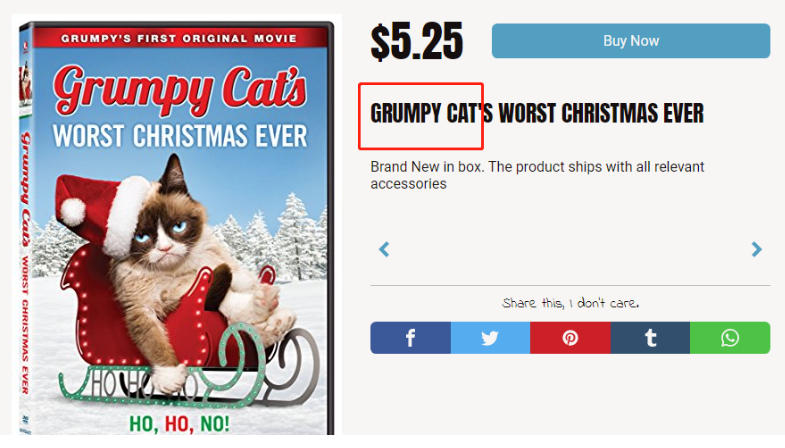Share the product on Tumblr
The image size is (785, 448).
650,338
